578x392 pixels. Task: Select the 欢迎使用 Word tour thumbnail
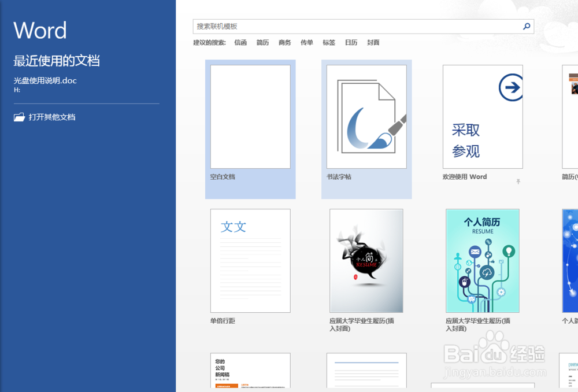(483, 117)
